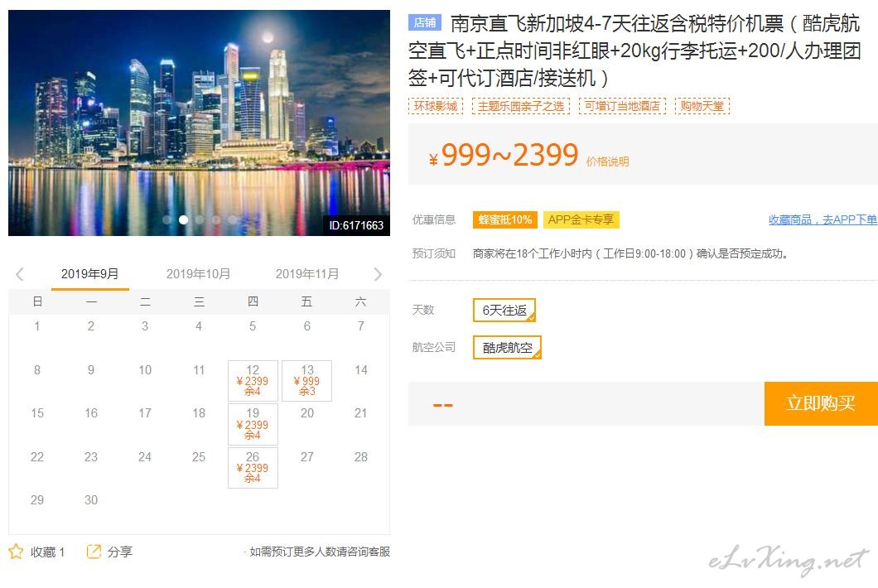878x588 pixels.
Task: Switch calendar to 2019年11月 tab
Action: pos(307,274)
